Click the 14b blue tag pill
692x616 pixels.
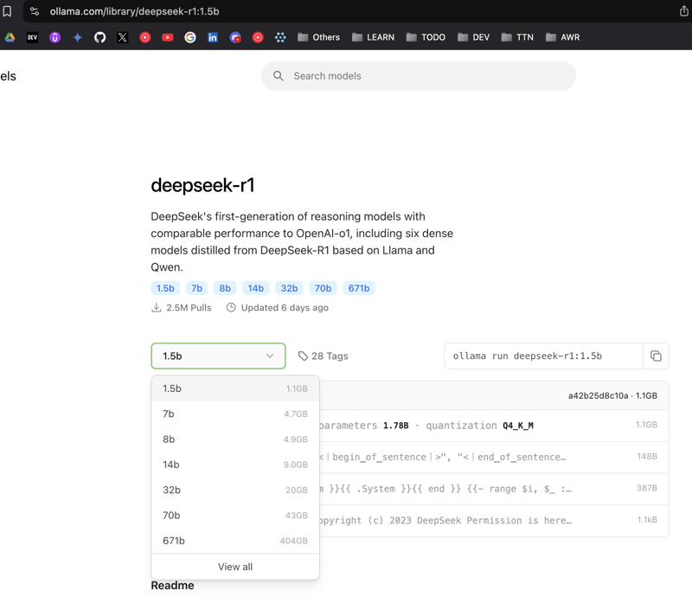tap(255, 288)
